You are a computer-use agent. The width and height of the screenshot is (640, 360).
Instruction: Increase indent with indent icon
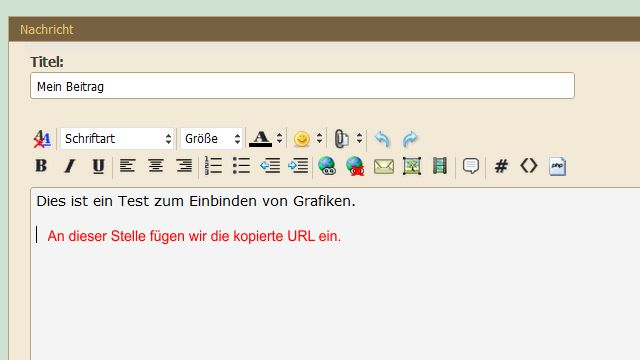click(298, 166)
